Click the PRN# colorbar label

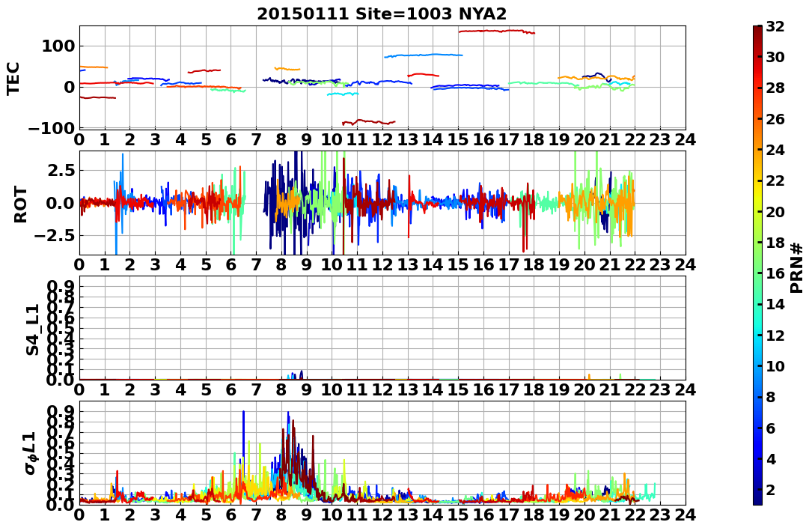[x=797, y=267]
